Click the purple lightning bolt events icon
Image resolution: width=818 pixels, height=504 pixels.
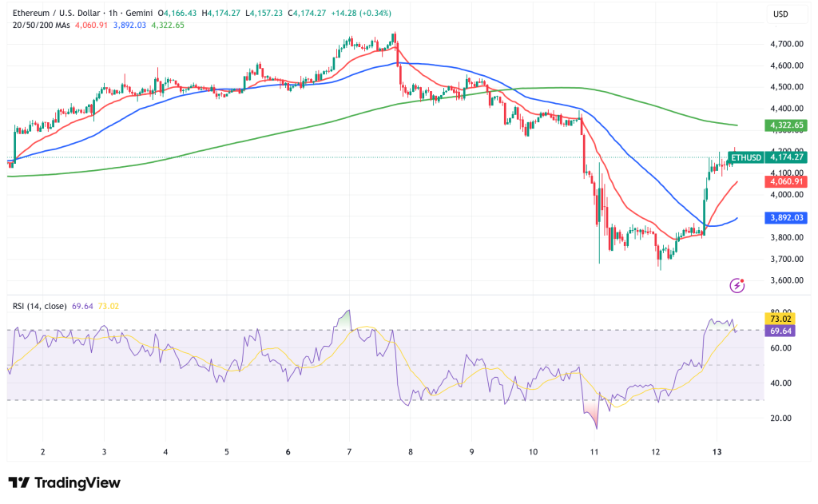[x=737, y=285]
